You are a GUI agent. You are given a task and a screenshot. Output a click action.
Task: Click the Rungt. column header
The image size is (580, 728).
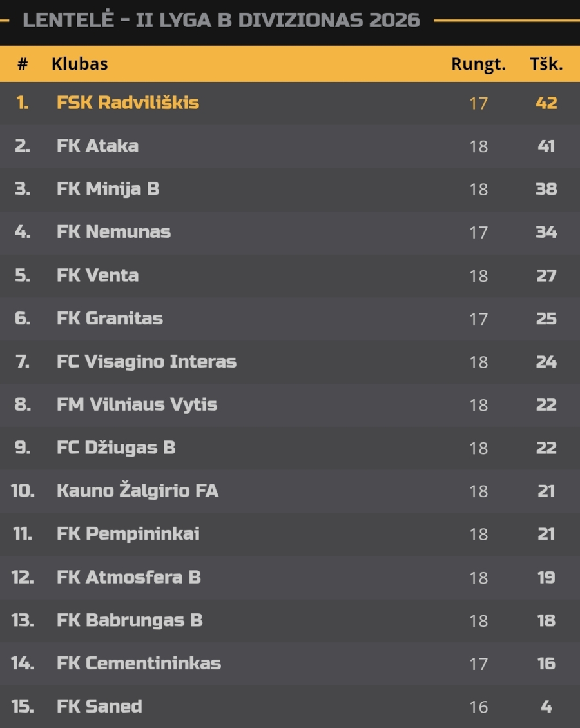(x=478, y=64)
